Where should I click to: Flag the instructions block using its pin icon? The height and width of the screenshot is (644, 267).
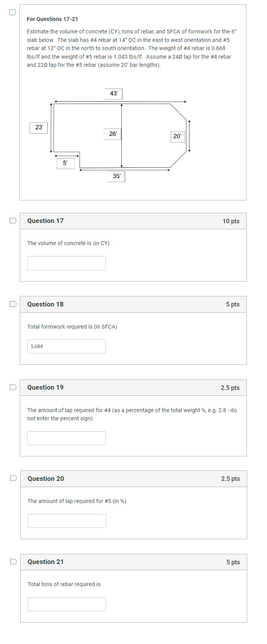[13, 12]
